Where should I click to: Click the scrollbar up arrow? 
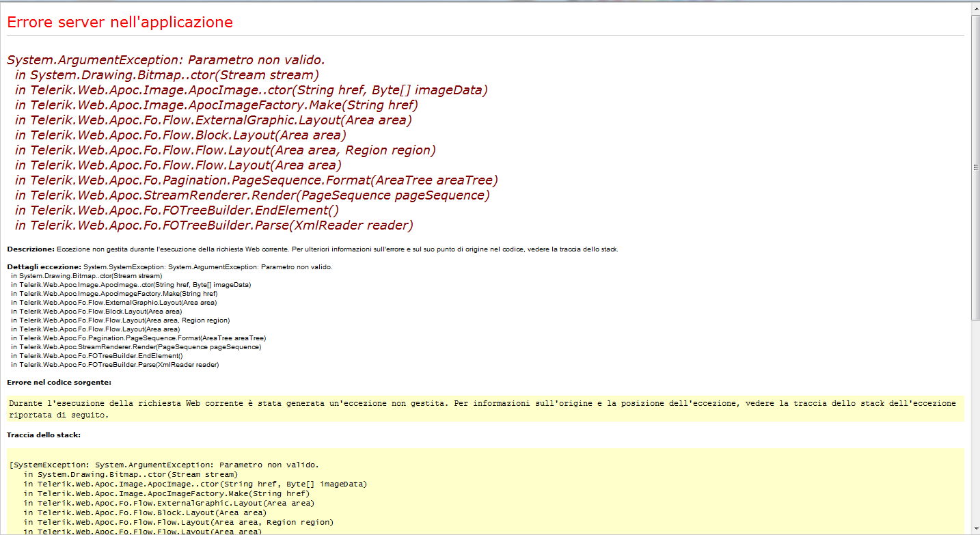point(975,7)
